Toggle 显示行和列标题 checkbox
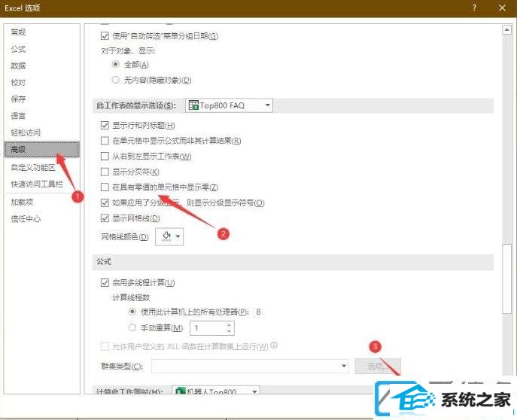517x420 pixels. (x=105, y=125)
